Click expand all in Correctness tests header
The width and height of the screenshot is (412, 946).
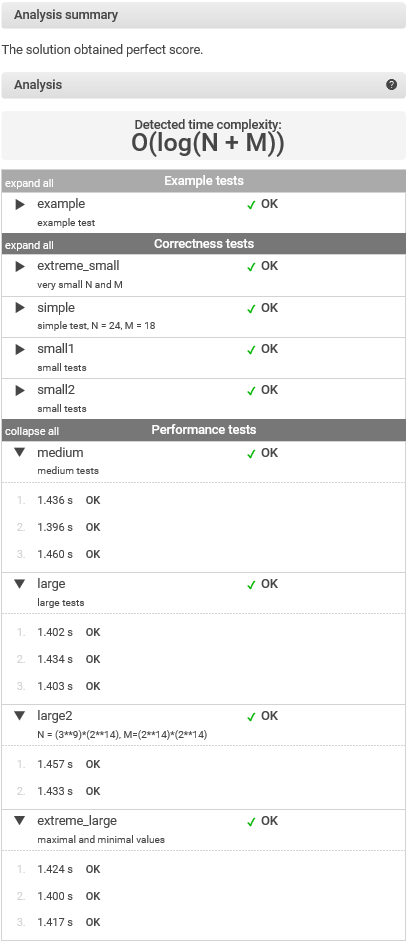tap(29, 246)
